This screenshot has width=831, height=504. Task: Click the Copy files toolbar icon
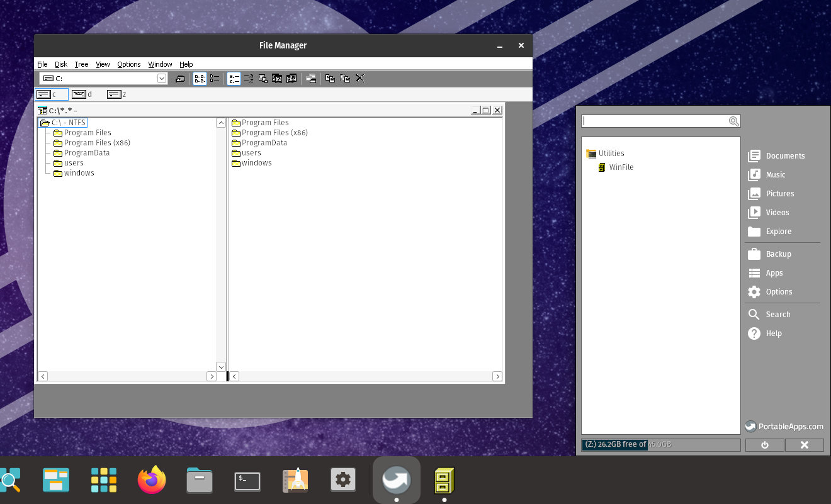point(330,79)
